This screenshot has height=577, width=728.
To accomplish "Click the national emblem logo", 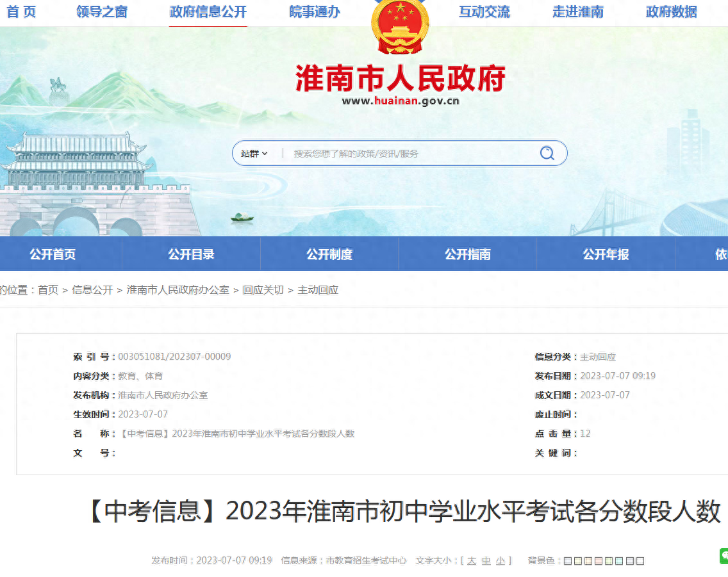I will (x=400, y=28).
